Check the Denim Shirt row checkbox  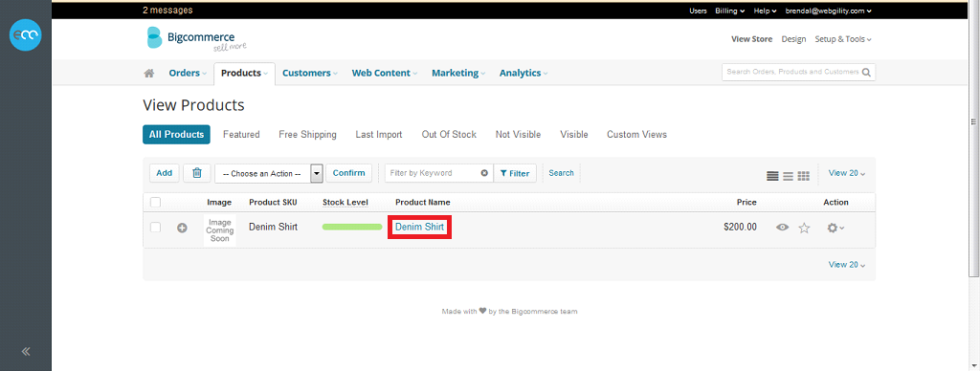point(156,228)
